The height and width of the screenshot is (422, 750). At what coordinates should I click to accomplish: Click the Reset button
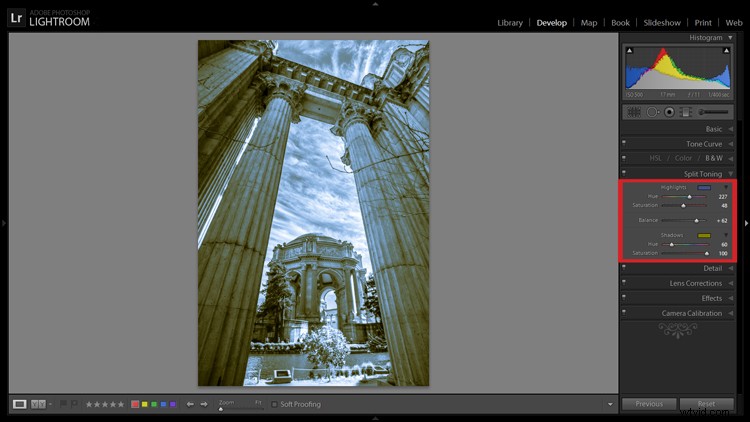[706, 404]
